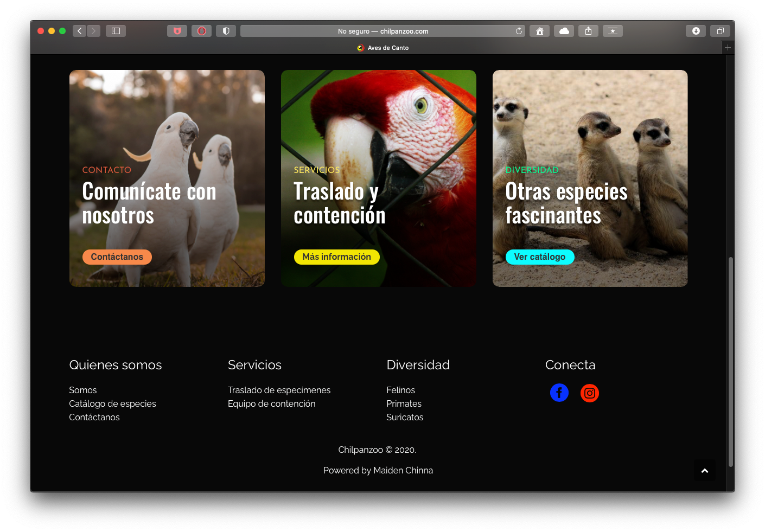Screen dimensions: 765x532
Task: Open iCloud tabs cloud icon
Action: point(564,31)
